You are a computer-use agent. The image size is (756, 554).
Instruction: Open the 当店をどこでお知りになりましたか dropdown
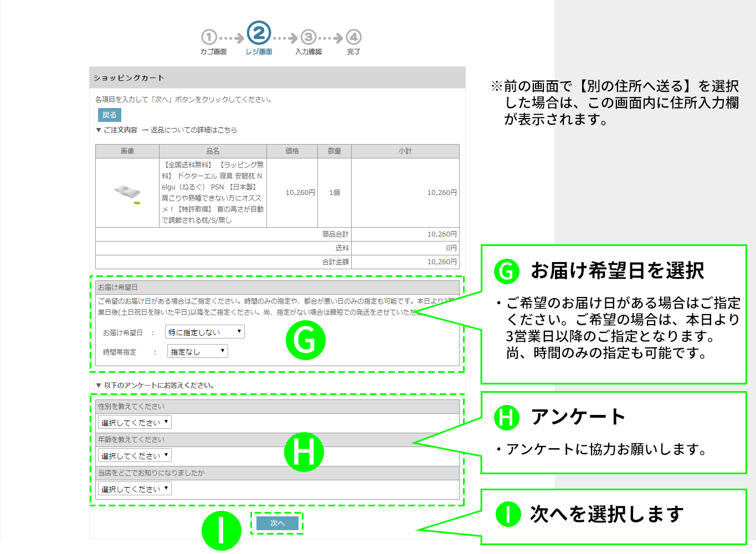click(134, 489)
